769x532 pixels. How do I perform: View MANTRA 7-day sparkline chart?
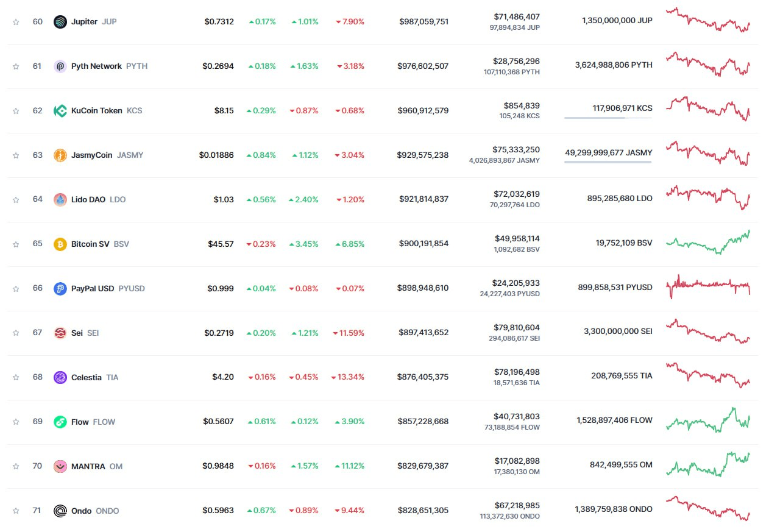tap(708, 464)
